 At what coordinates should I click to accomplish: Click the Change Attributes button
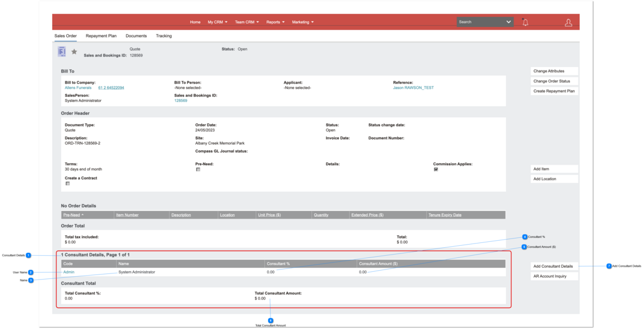(554, 71)
